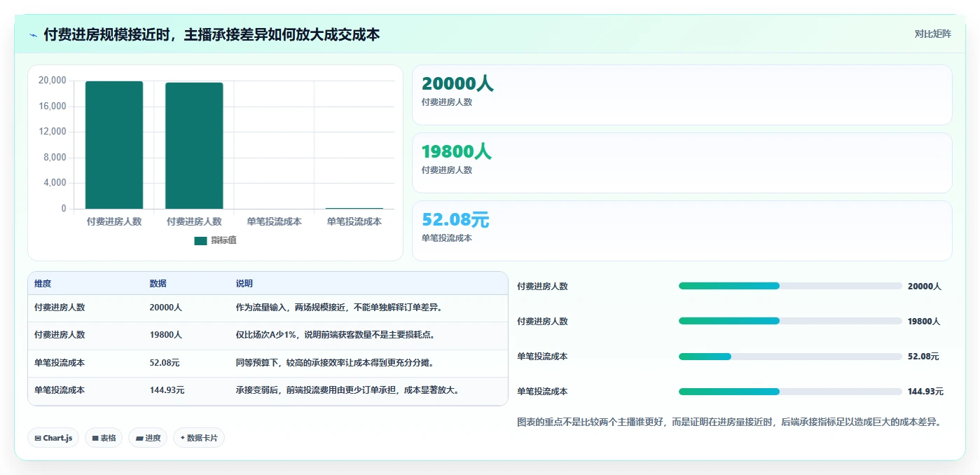Click the 144.93元 cell in the table
980x475 pixels.
click(167, 390)
